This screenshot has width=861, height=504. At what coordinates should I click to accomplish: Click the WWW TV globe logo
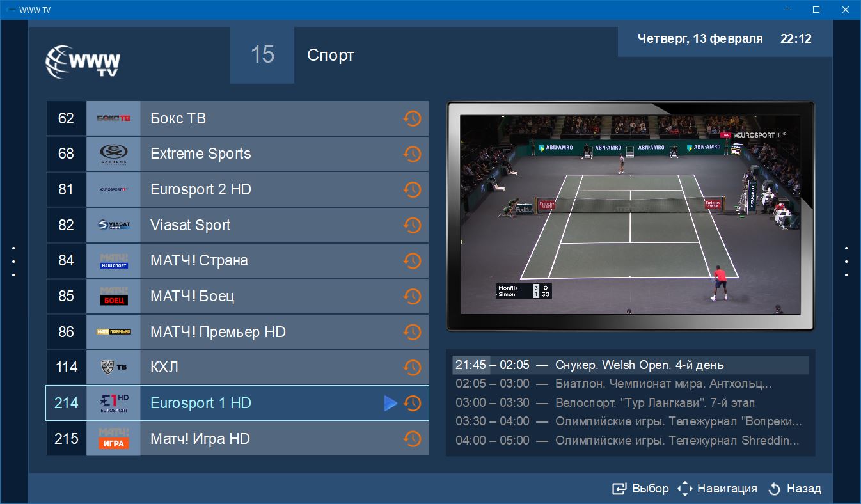point(83,62)
